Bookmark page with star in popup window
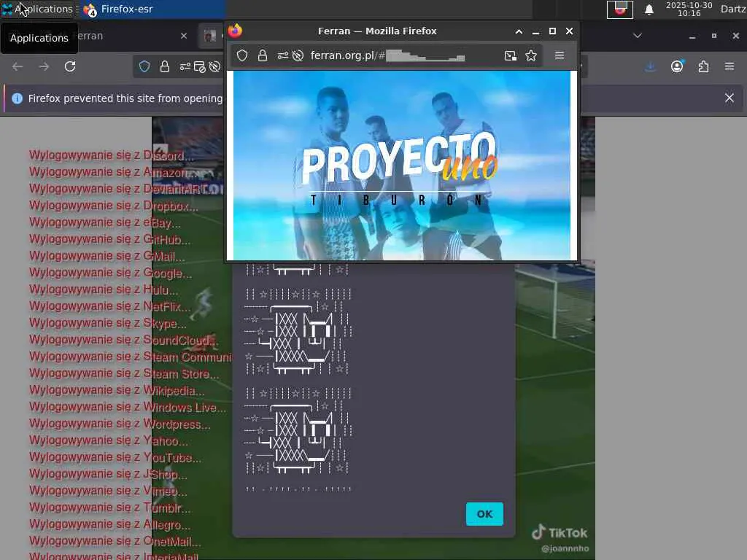 click(531, 55)
